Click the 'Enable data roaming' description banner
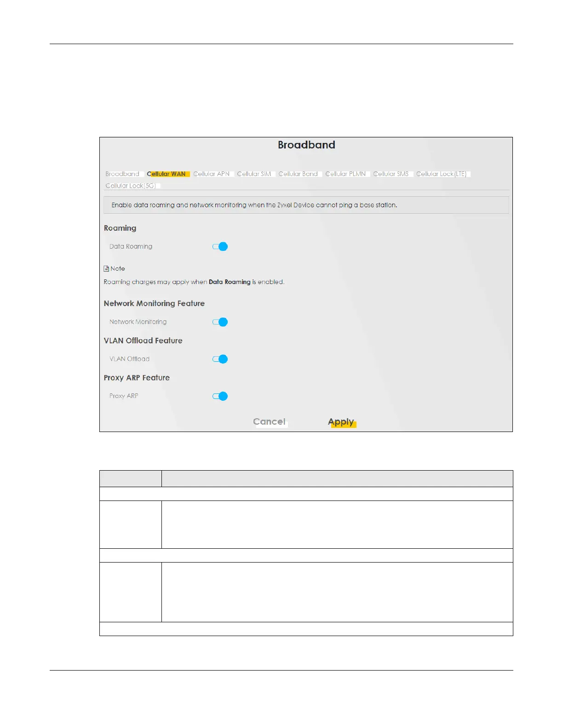This screenshot has height=728, width=563. [306, 205]
